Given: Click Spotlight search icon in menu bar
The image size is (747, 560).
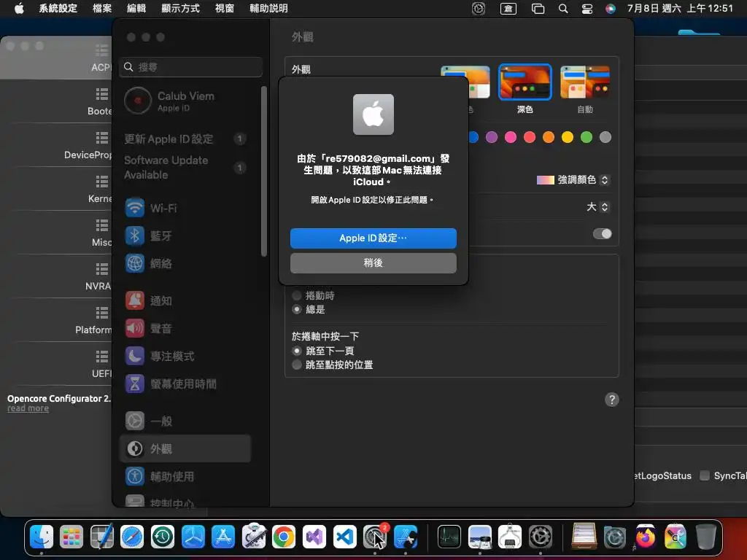Looking at the screenshot, I should click(x=563, y=9).
